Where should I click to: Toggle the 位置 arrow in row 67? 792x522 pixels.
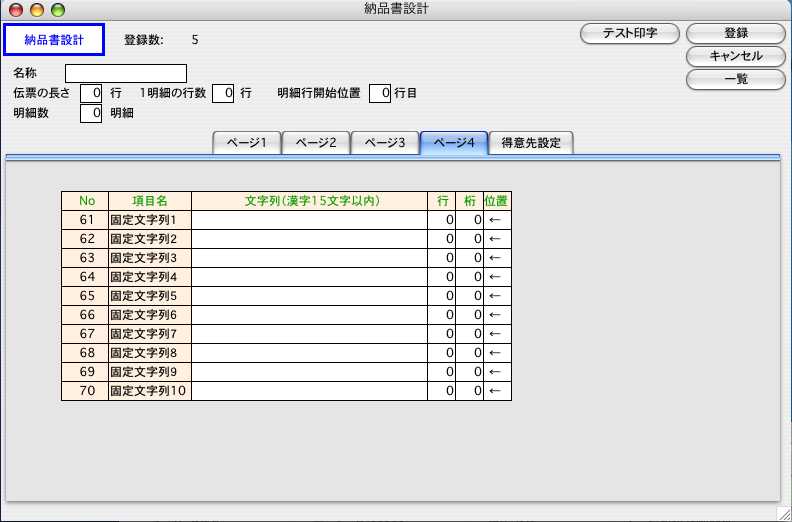click(497, 334)
